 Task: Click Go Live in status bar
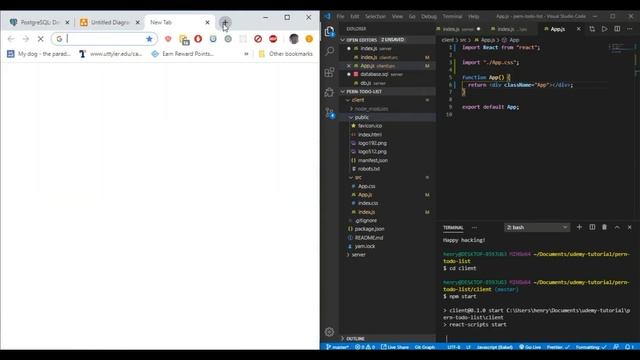click(529, 347)
